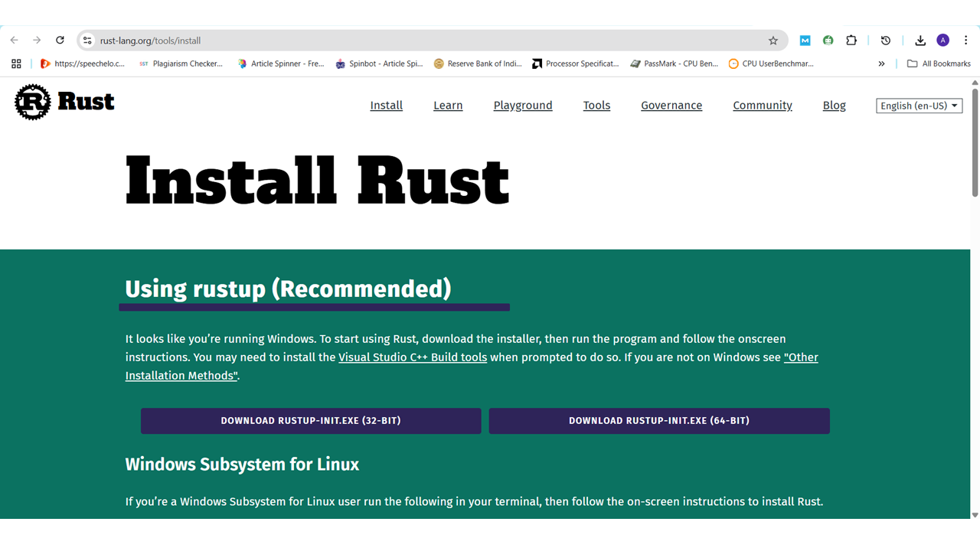Bookmark this page via star icon
980x551 pixels.
(773, 41)
